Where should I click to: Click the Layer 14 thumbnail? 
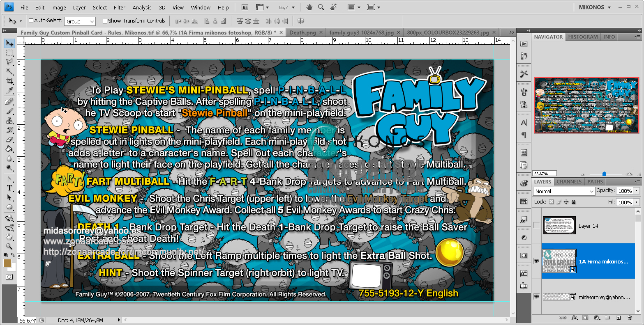pos(559,225)
